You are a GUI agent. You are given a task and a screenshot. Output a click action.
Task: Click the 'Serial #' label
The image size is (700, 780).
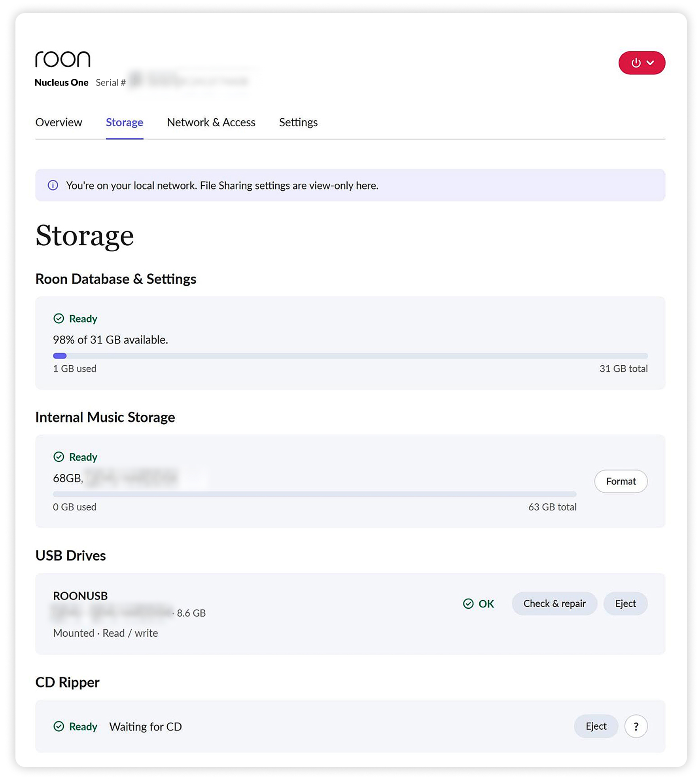click(x=110, y=82)
